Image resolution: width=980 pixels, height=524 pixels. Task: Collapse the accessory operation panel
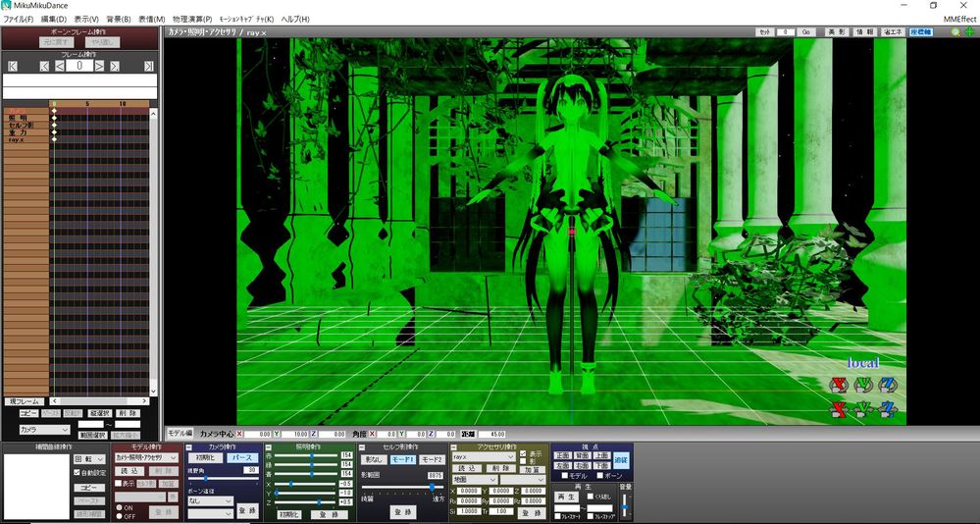click(x=454, y=447)
